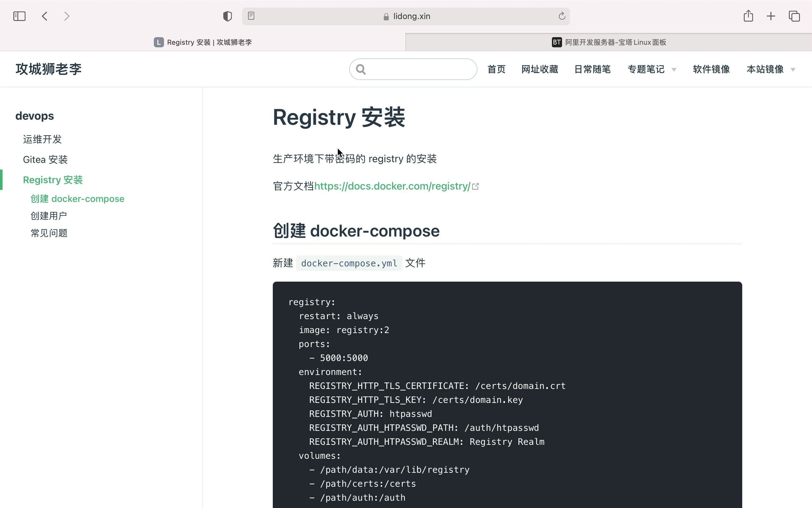Image resolution: width=812 pixels, height=508 pixels.
Task: Select Registry 安装 in sidebar
Action: 53,180
